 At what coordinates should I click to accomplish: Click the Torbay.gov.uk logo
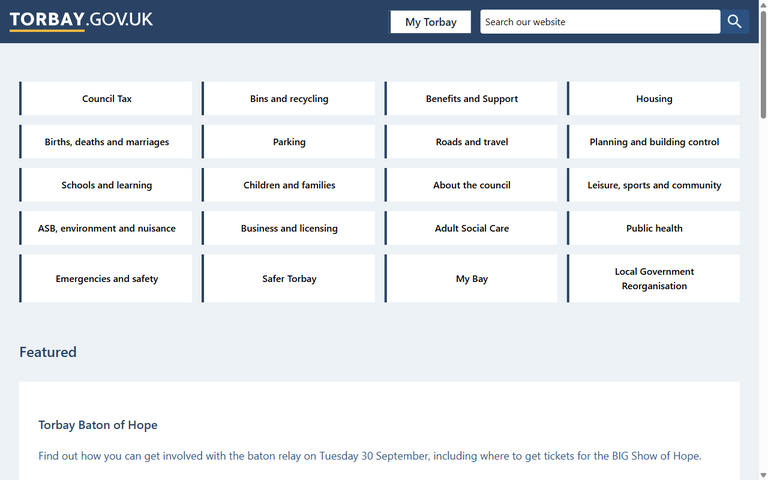click(81, 20)
